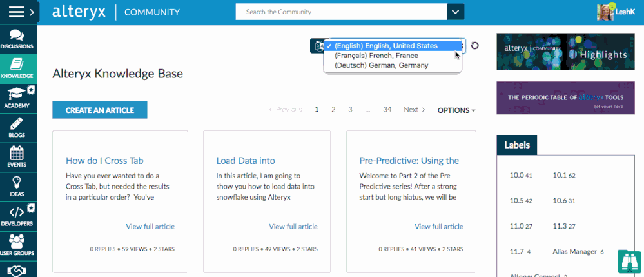
Task: Open Events in the sidebar
Action: [17, 158]
